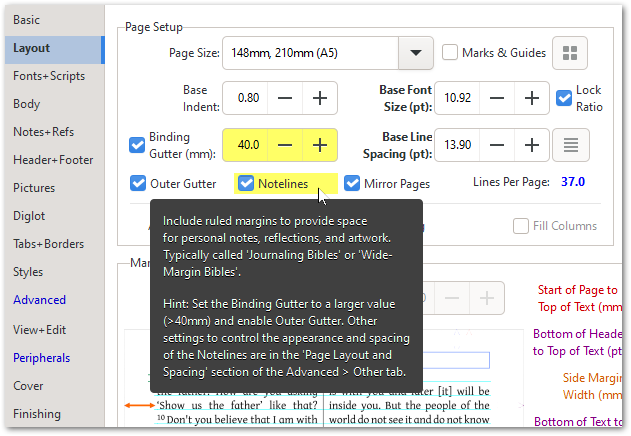Click the margin preview sample text

323,406
